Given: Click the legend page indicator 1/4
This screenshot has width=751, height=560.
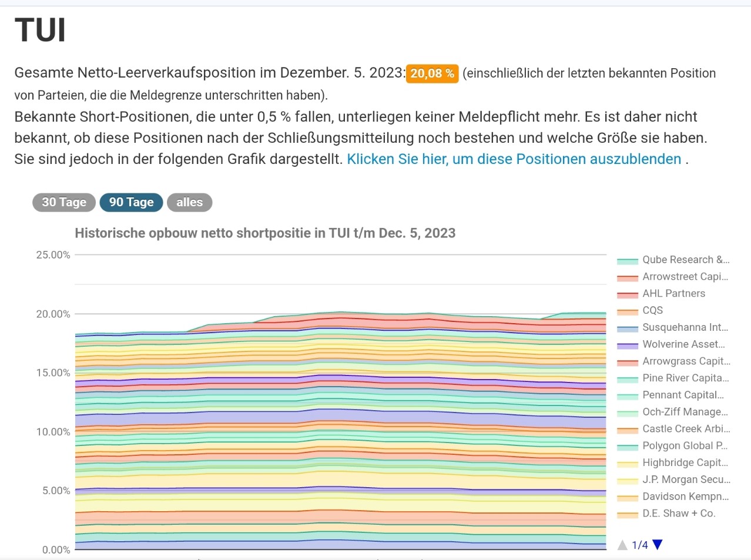Looking at the screenshot, I should (x=640, y=545).
